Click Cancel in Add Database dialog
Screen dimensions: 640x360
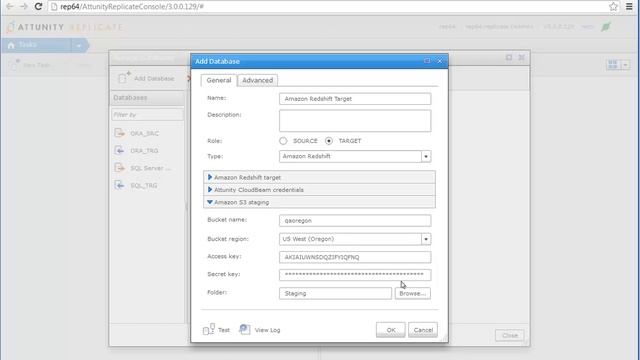pyautogui.click(x=423, y=330)
